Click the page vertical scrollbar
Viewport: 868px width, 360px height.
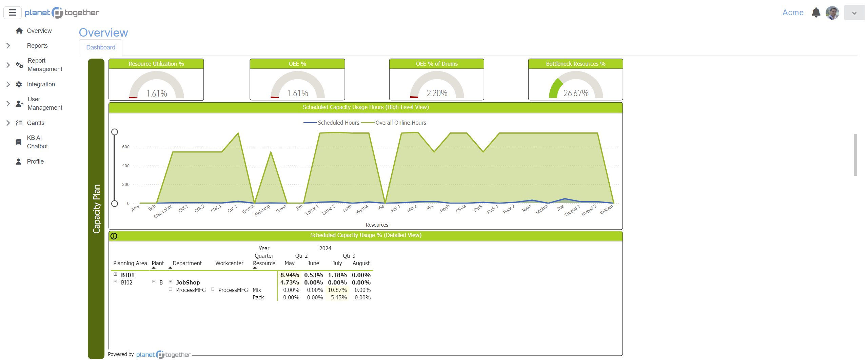[855, 155]
